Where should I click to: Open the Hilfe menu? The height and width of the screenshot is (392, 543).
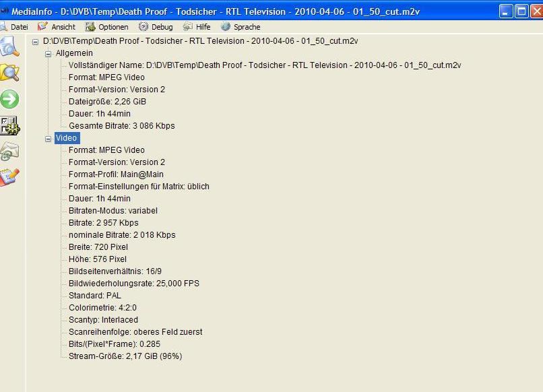(197, 27)
